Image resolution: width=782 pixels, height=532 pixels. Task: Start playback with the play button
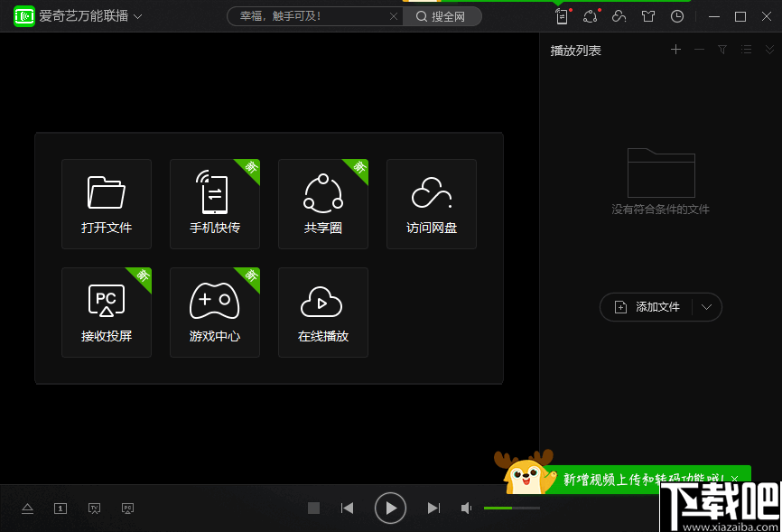(x=390, y=508)
